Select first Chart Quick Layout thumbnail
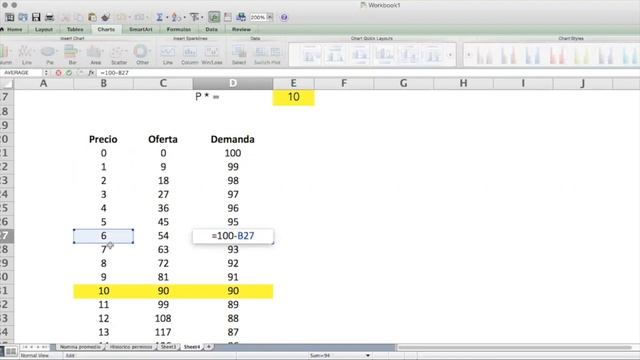This screenshot has width=640, height=360. [x=311, y=55]
